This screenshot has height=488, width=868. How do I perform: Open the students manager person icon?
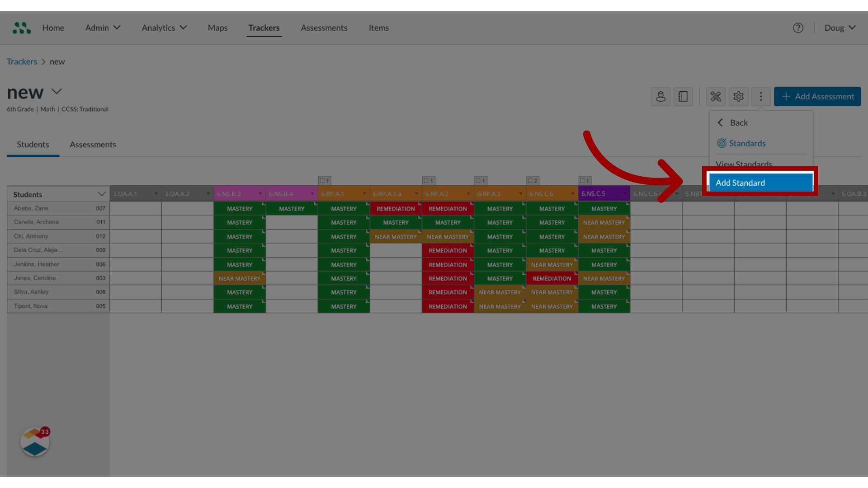(660, 96)
